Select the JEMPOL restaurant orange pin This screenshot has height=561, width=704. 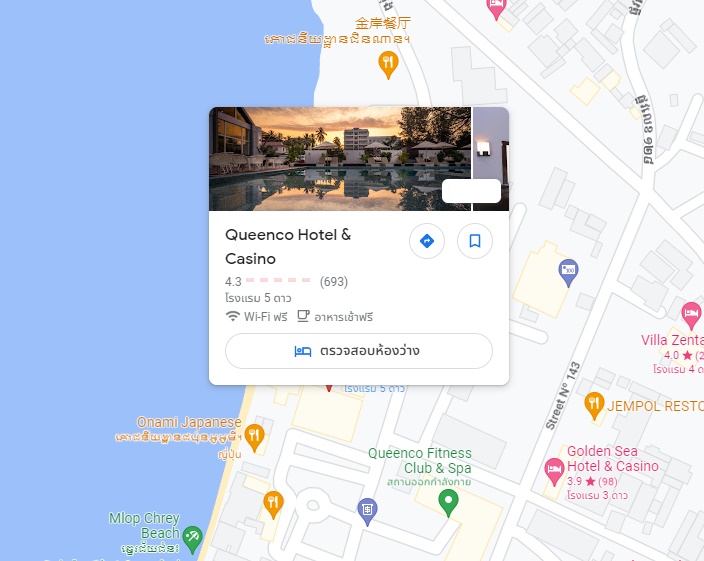pos(594,405)
